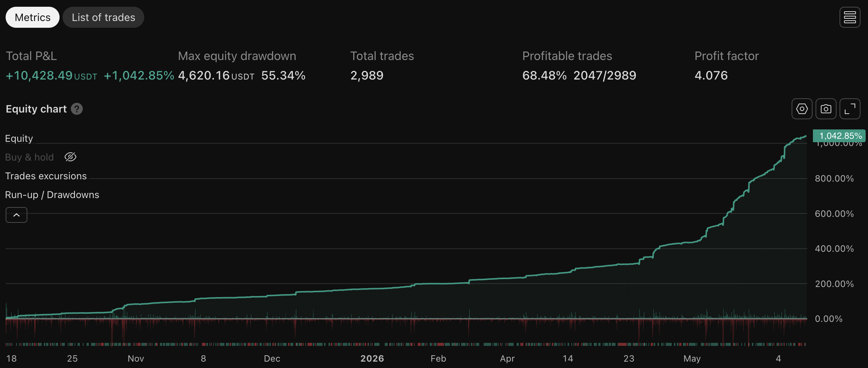The image size is (868, 368).
Task: Click the 1,042.85% price label badge
Action: pos(839,136)
